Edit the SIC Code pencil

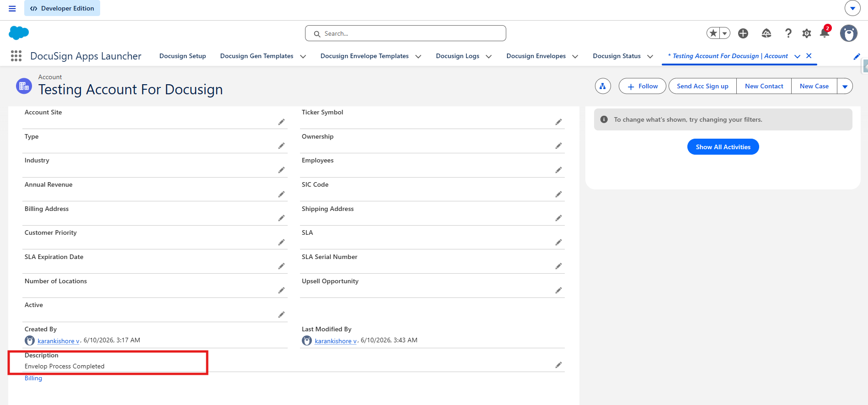point(558,194)
